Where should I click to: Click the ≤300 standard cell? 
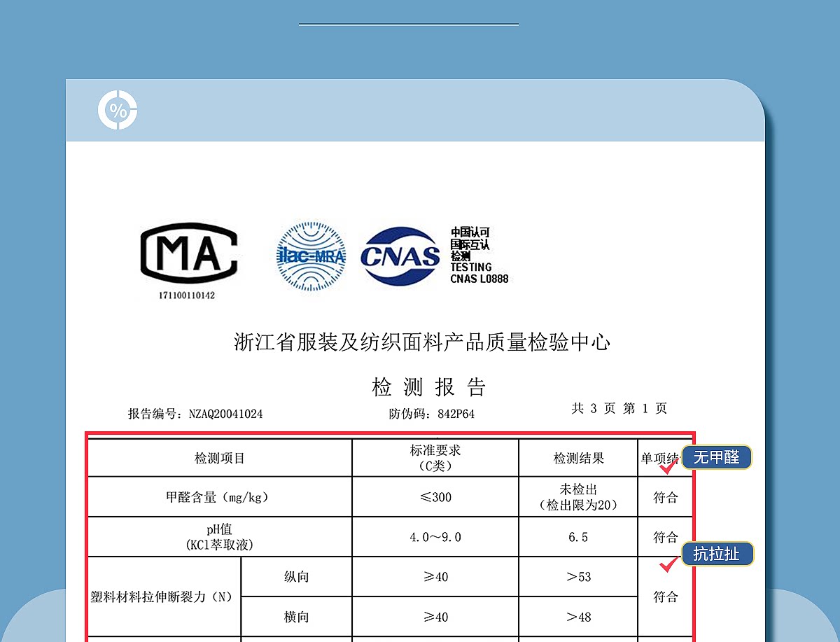coord(435,498)
